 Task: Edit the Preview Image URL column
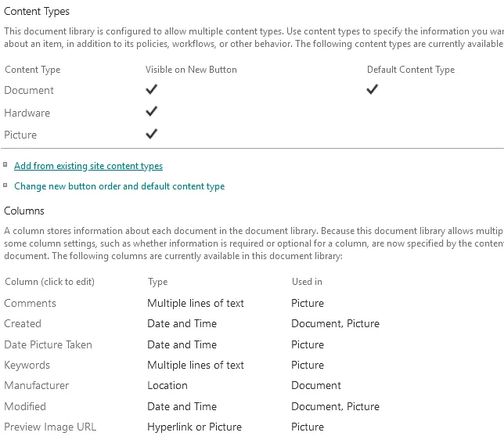pos(49,427)
